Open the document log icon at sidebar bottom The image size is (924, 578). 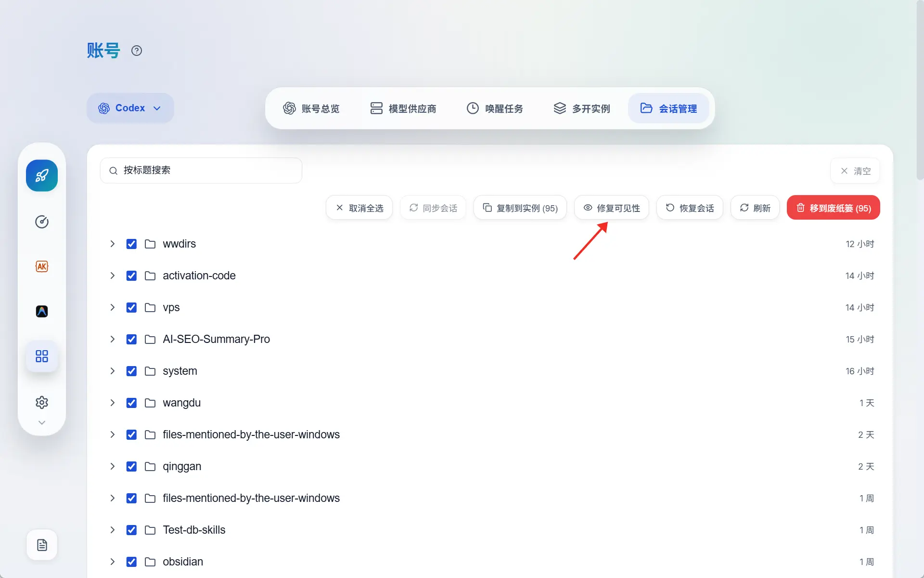point(42,545)
